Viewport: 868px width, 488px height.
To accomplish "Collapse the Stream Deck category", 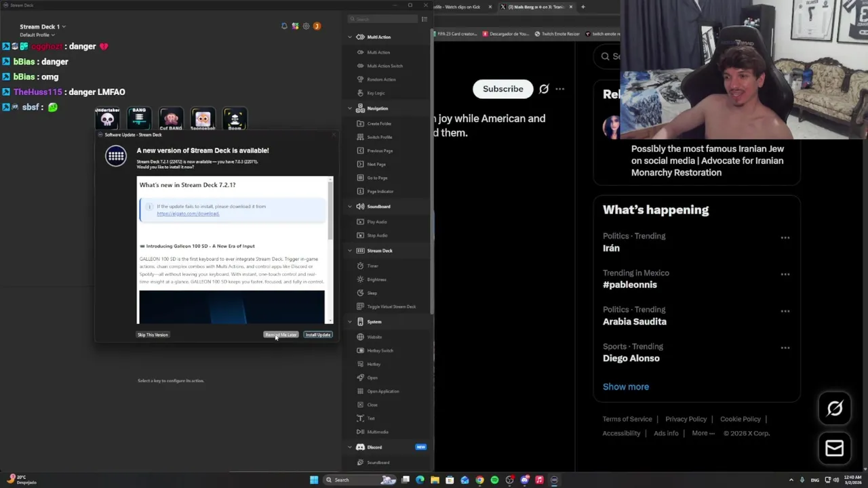I will 350,251.
